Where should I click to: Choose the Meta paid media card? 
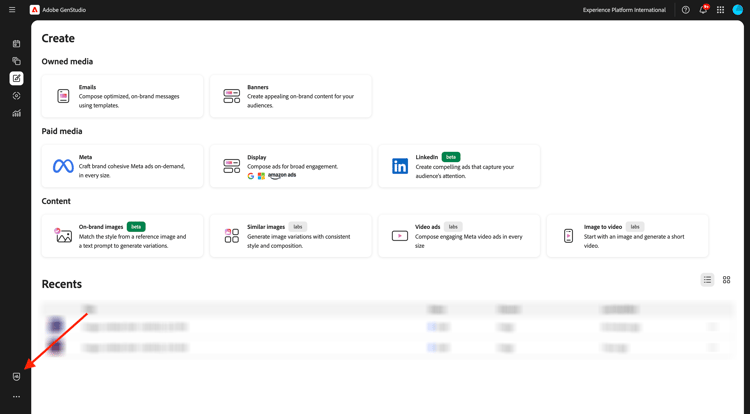(x=122, y=166)
